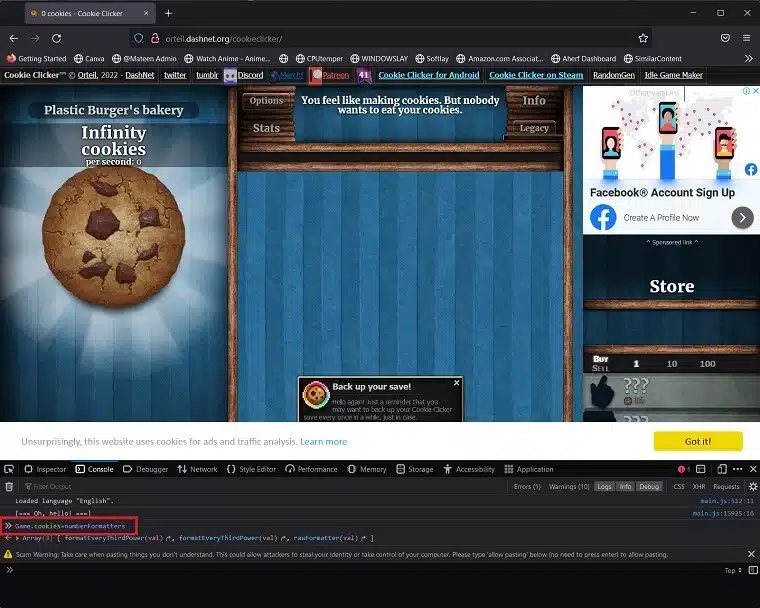Switch to the Debugger devtools tab
This screenshot has height=608, width=760.
145,469
